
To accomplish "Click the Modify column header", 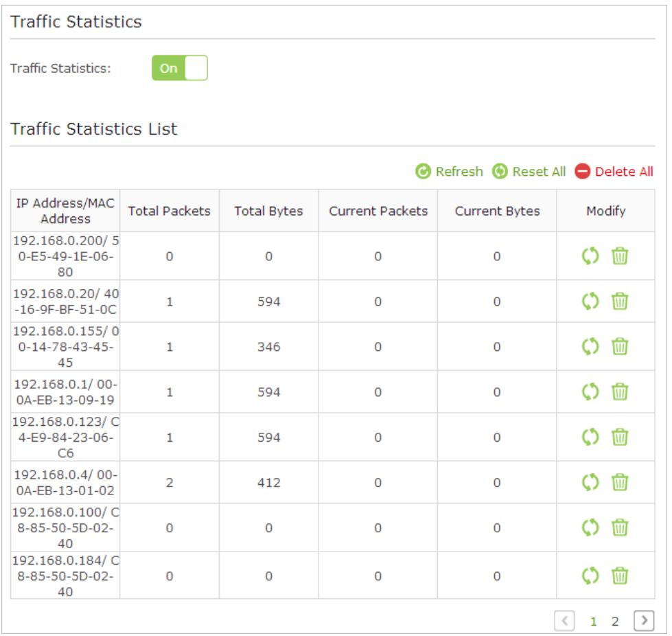I will click(605, 211).
